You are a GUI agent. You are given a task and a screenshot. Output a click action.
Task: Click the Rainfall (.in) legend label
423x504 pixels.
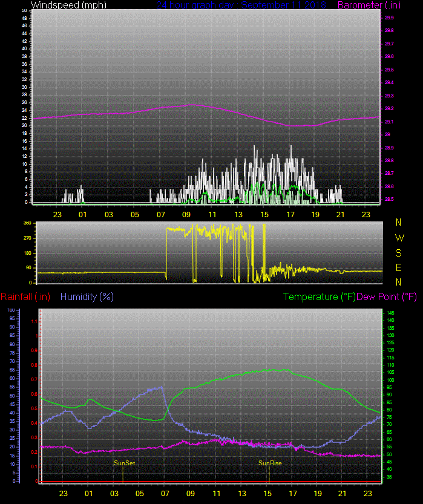(x=25, y=296)
